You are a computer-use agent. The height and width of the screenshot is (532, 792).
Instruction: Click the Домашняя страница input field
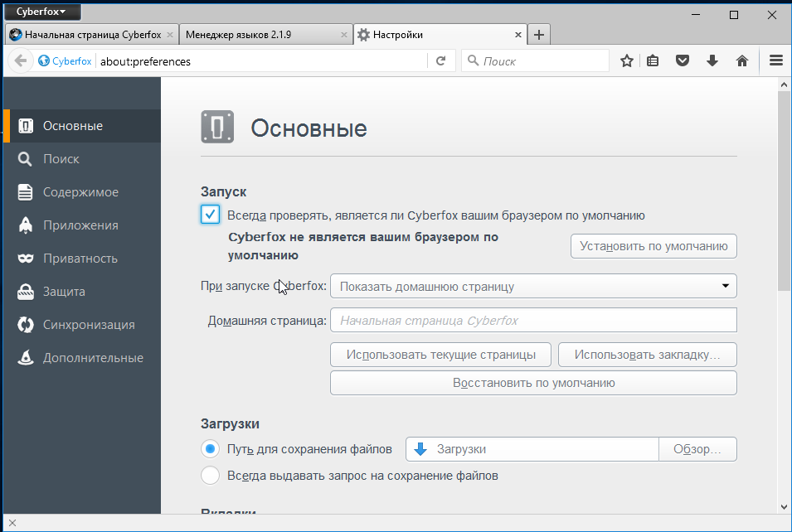(x=533, y=320)
